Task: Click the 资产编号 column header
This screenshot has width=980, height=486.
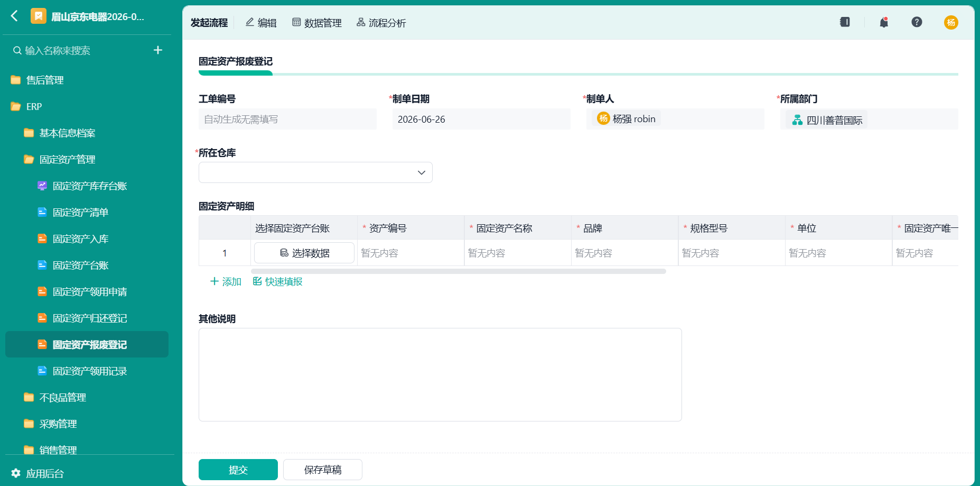Action: tap(411, 228)
